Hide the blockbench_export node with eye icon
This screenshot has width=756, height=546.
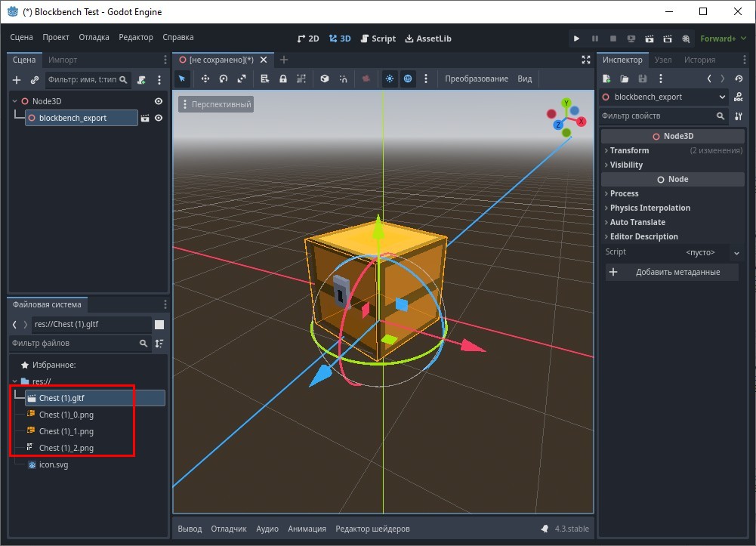point(159,118)
